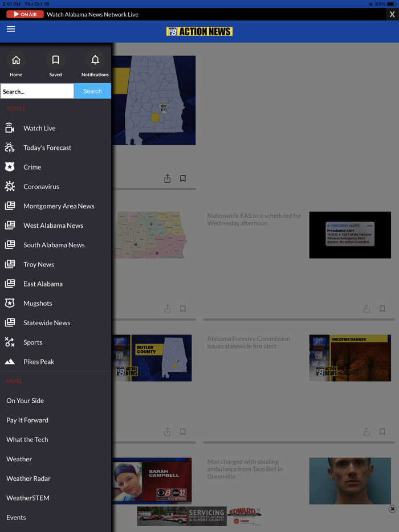Bookmark the Nationwide EAS test article

click(x=382, y=309)
